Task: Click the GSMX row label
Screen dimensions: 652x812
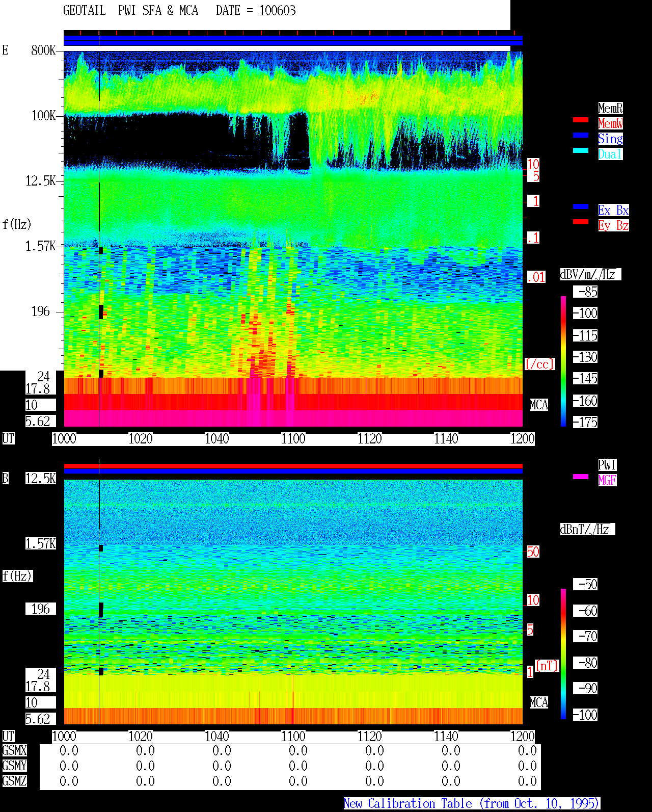Action: pyautogui.click(x=14, y=750)
